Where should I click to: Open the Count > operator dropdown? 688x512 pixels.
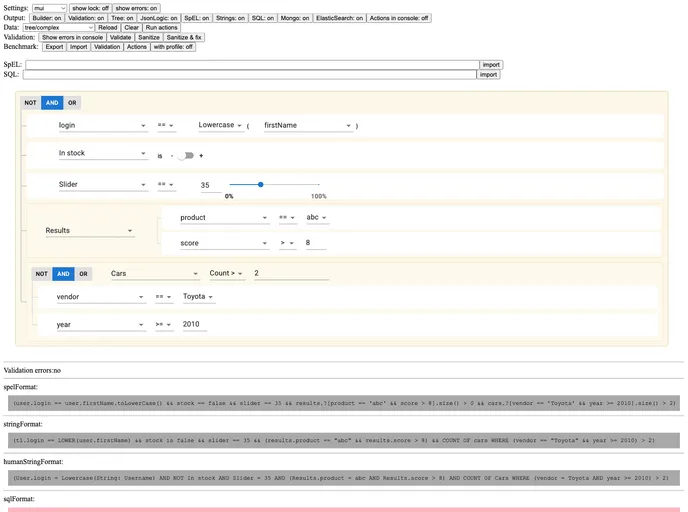(226, 273)
